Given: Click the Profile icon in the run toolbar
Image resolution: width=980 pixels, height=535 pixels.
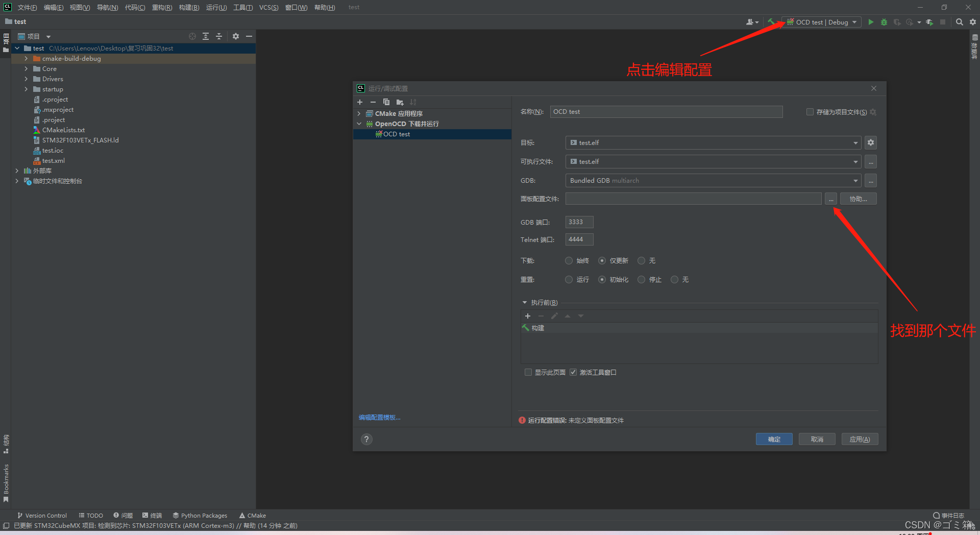Looking at the screenshot, I should [910, 22].
